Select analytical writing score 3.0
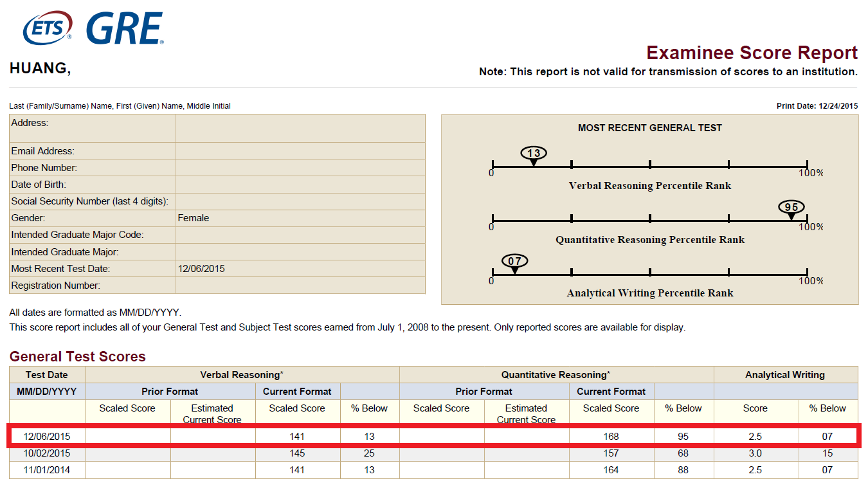This screenshot has width=868, height=481. point(755,453)
